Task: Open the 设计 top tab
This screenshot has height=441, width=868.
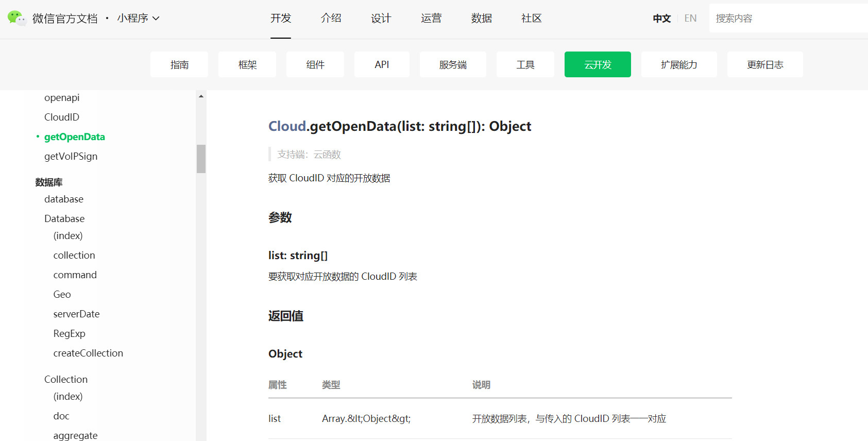Action: coord(381,19)
